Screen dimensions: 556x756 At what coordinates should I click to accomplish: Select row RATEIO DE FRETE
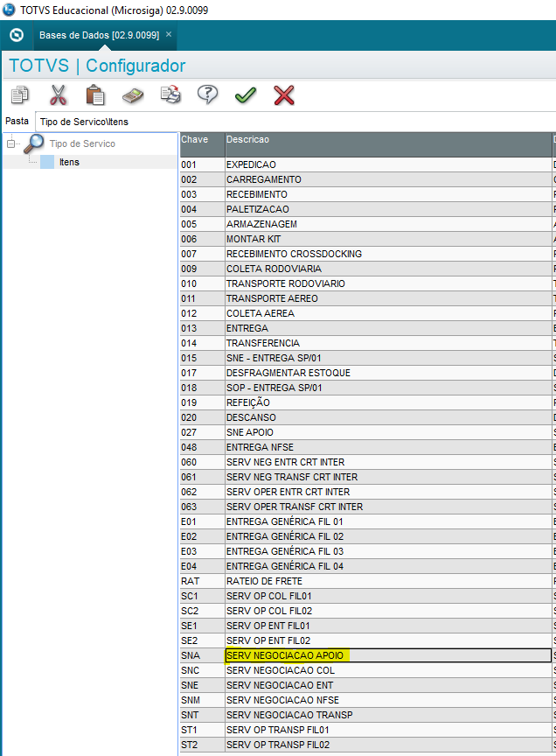pos(366,581)
